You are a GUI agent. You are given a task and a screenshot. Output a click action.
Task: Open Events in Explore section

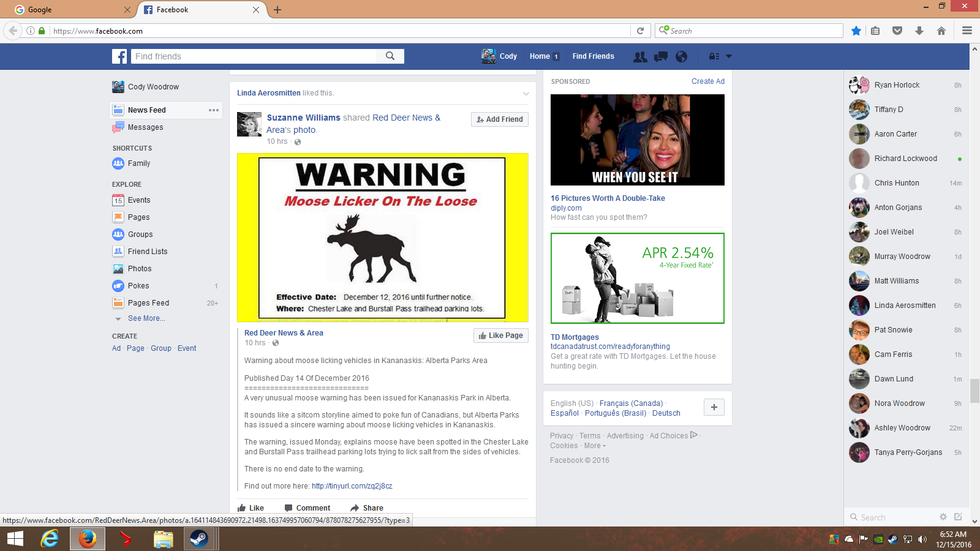pyautogui.click(x=139, y=200)
